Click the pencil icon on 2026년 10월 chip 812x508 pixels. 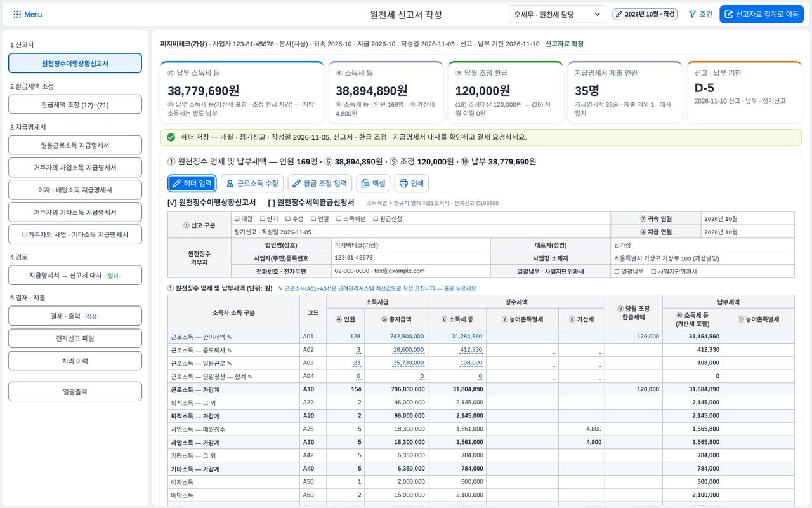(x=619, y=14)
